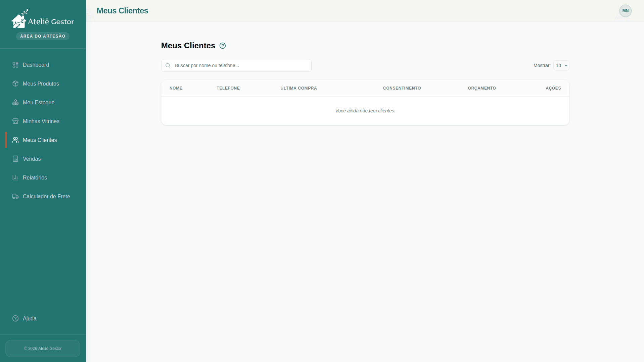Click the Meu Estoque cubes icon

click(x=15, y=102)
